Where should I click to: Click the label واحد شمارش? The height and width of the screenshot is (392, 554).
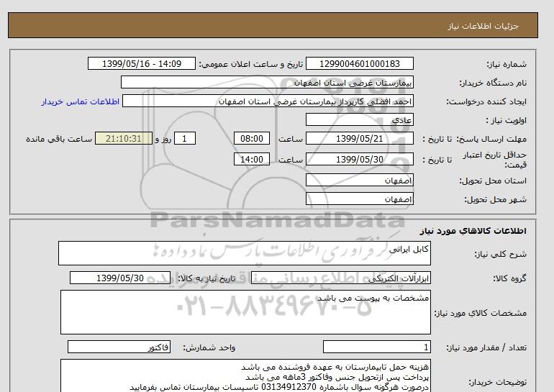209,347
